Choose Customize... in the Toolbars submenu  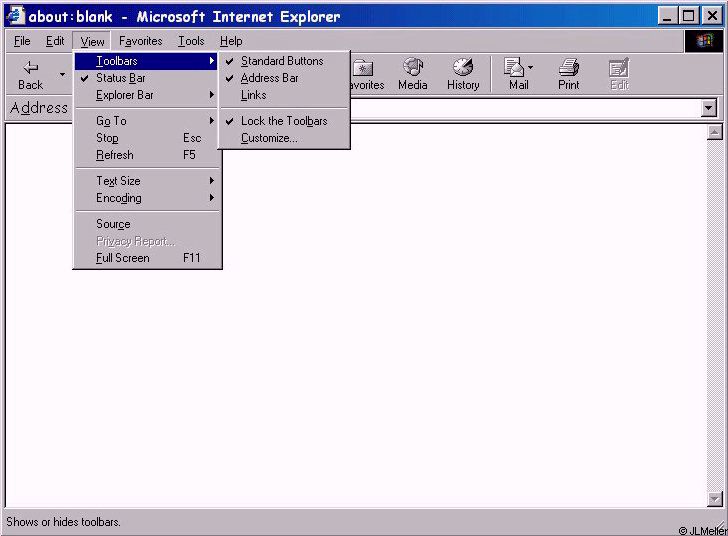(284, 138)
